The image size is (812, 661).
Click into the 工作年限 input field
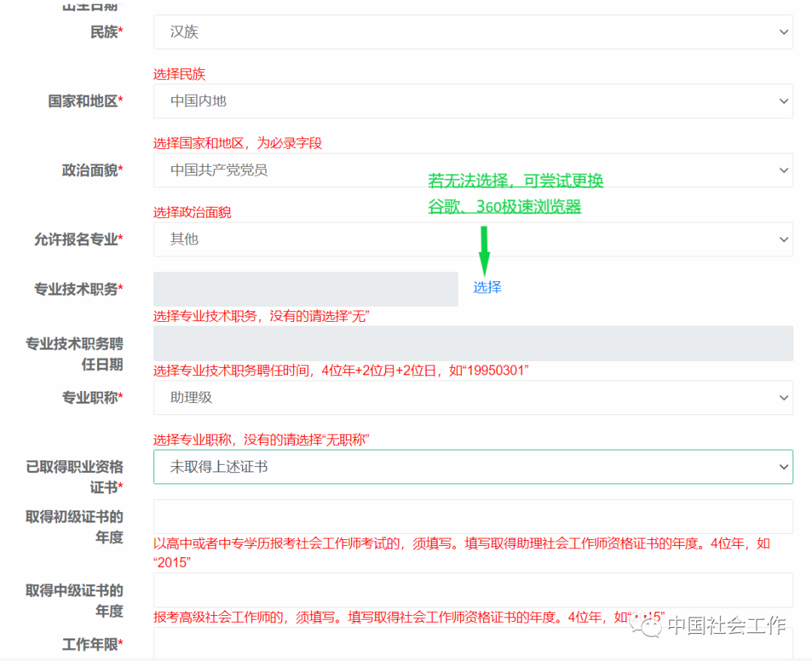click(472, 644)
